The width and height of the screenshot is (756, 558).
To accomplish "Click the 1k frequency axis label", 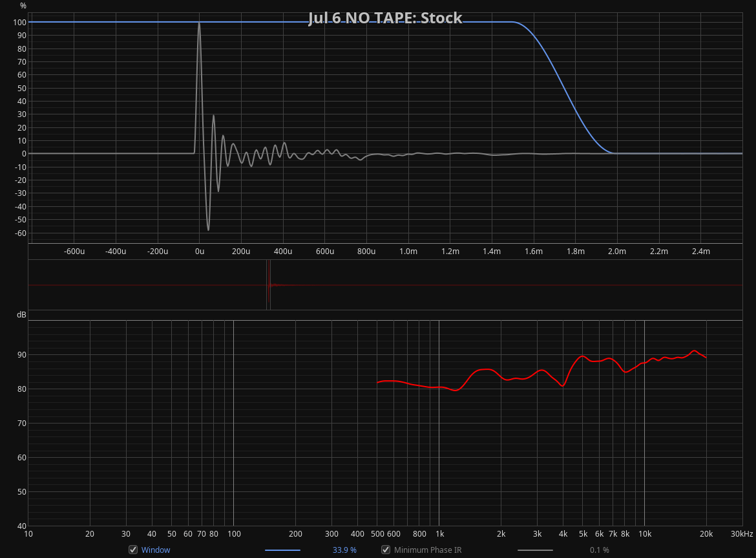I will point(440,534).
